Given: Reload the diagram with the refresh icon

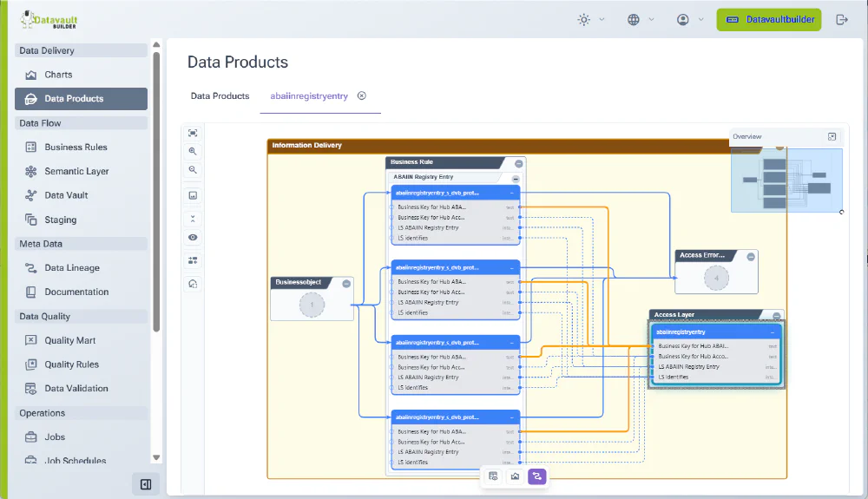Looking at the screenshot, I should coord(193,284).
